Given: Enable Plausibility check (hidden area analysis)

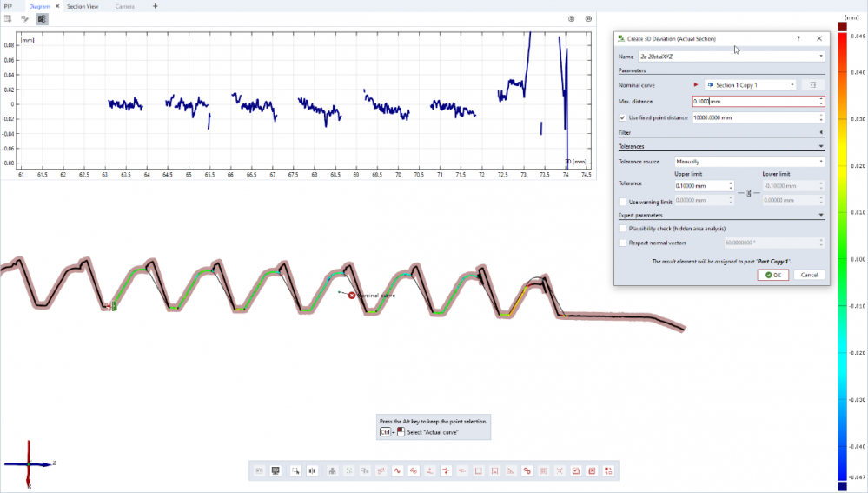Looking at the screenshot, I should coord(622,229).
